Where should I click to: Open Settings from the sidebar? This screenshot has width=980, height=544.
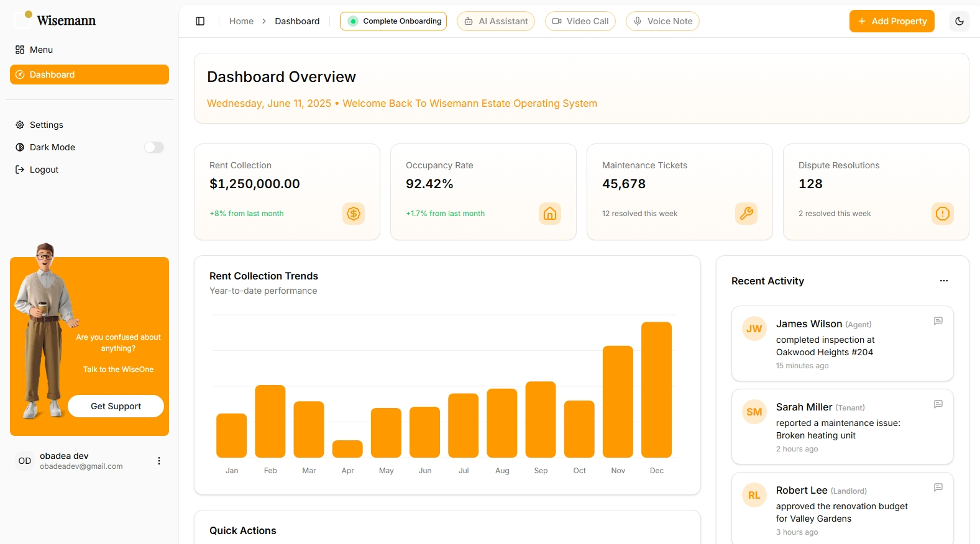click(46, 125)
